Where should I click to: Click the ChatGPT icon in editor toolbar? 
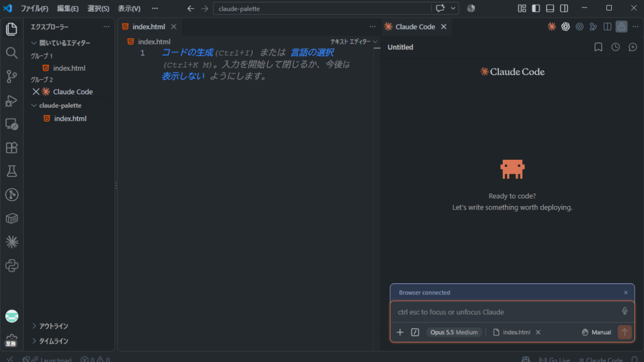566,27
